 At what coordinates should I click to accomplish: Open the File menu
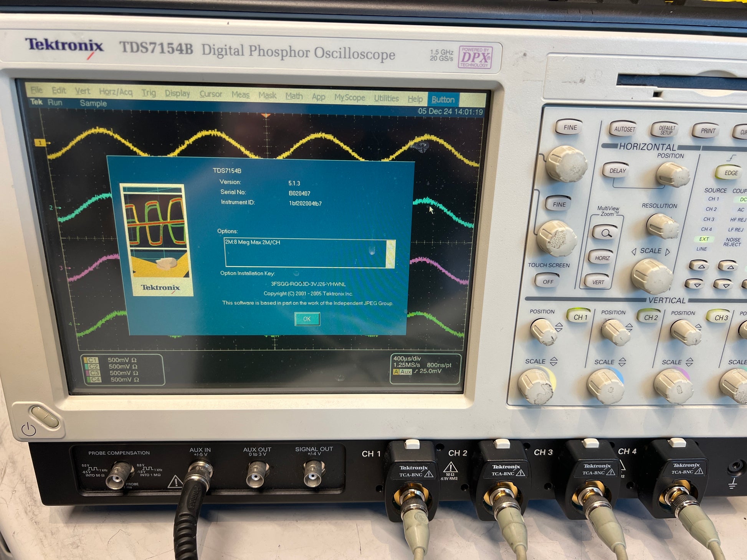[x=37, y=90]
